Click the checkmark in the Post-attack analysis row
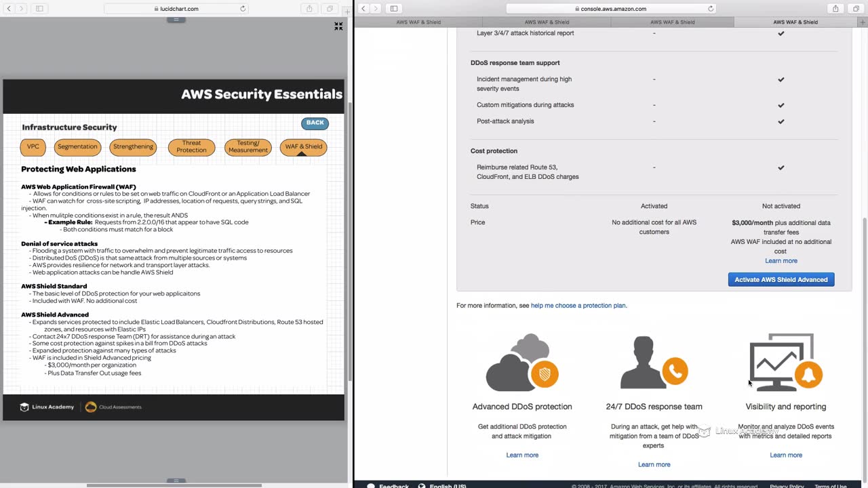 pyautogui.click(x=781, y=121)
